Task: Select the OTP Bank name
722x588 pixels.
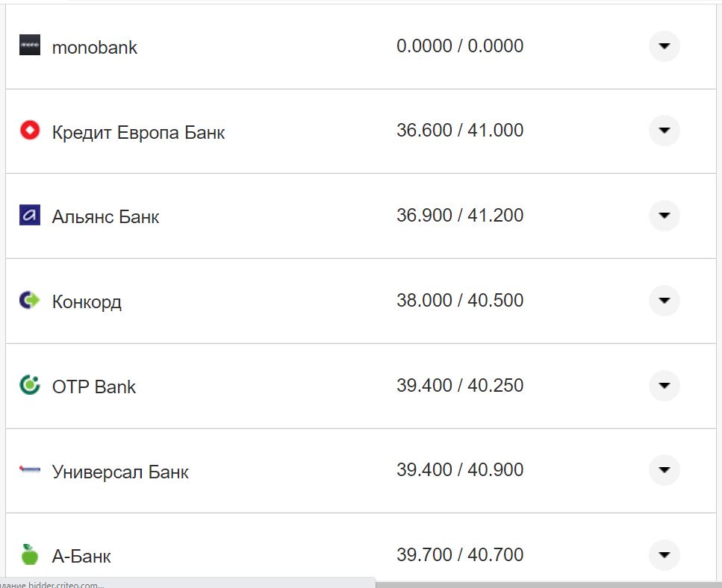Action: click(94, 387)
